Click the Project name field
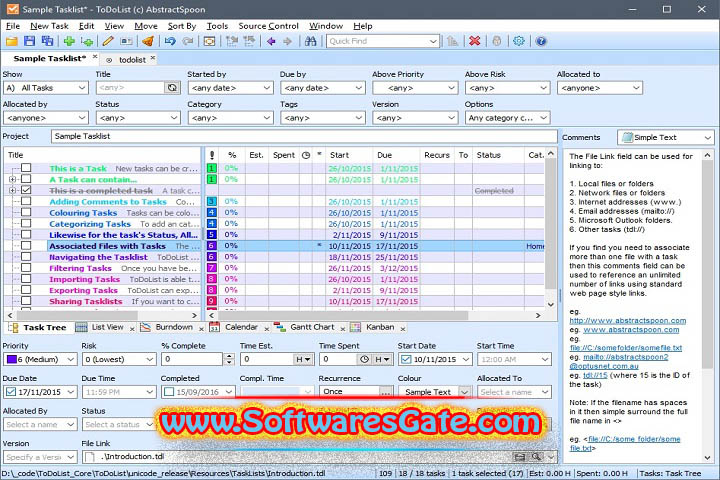This screenshot has height=480, width=720. tap(304, 136)
